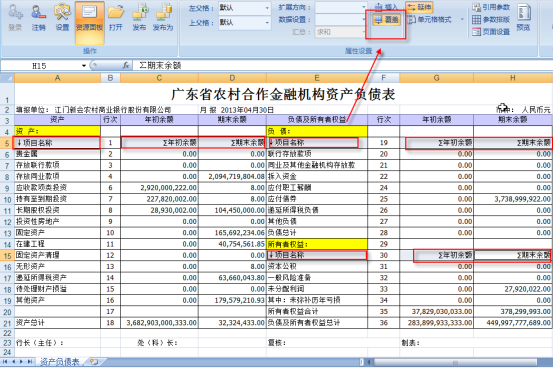The width and height of the screenshot is (553, 368).
Task: Toggle the 延伸 extend mode button
Action: (x=419, y=7)
